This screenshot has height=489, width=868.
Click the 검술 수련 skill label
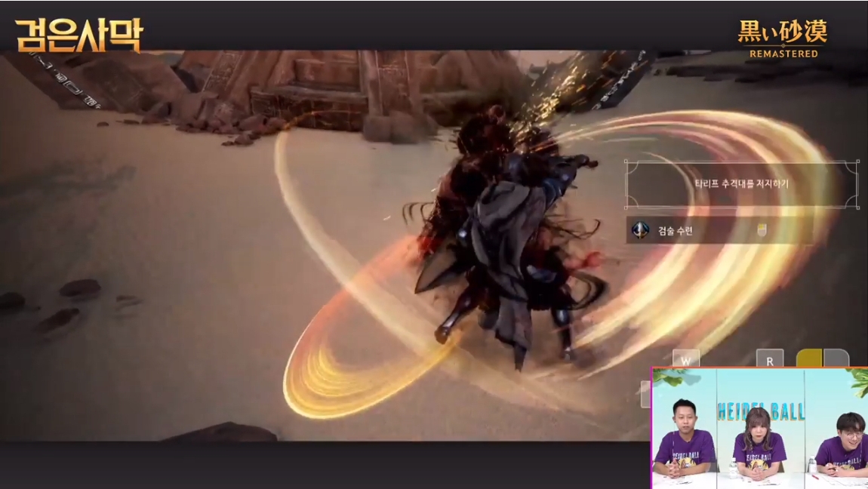675,231
